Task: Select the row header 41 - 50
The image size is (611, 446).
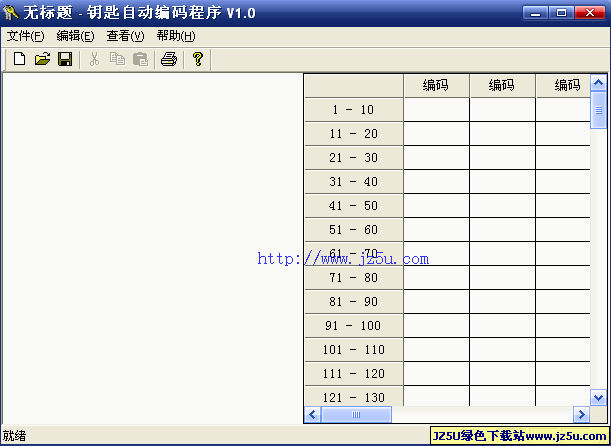Action: [353, 206]
